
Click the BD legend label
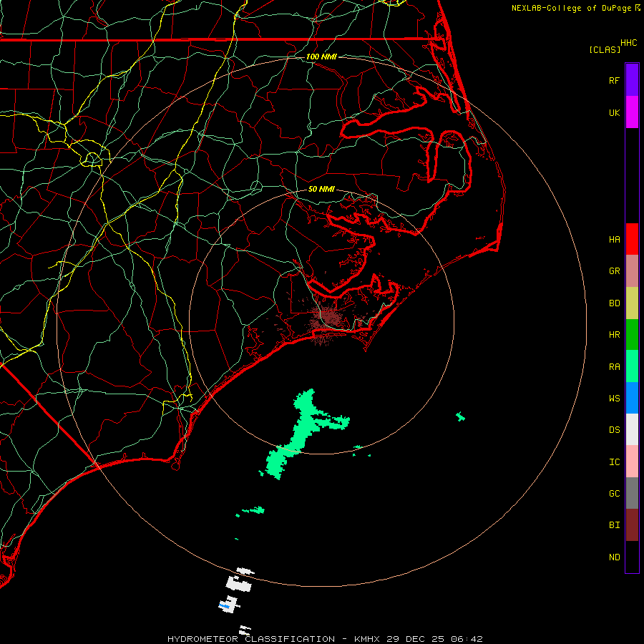tap(614, 303)
